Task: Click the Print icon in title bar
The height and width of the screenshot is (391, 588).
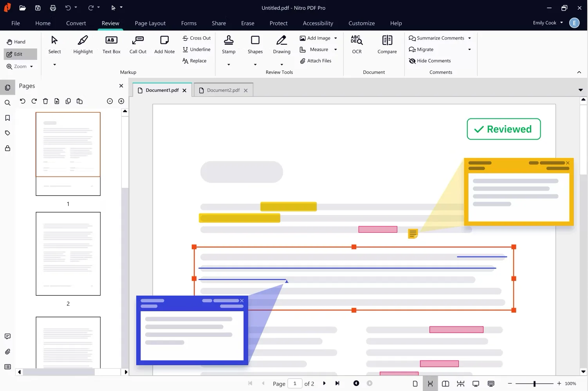Action: (x=53, y=8)
